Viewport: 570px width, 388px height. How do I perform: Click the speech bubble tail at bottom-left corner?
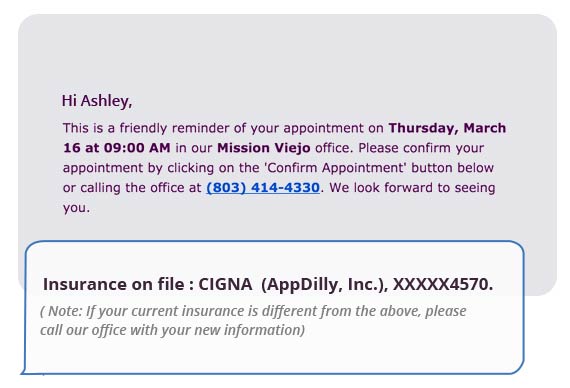coord(25,371)
